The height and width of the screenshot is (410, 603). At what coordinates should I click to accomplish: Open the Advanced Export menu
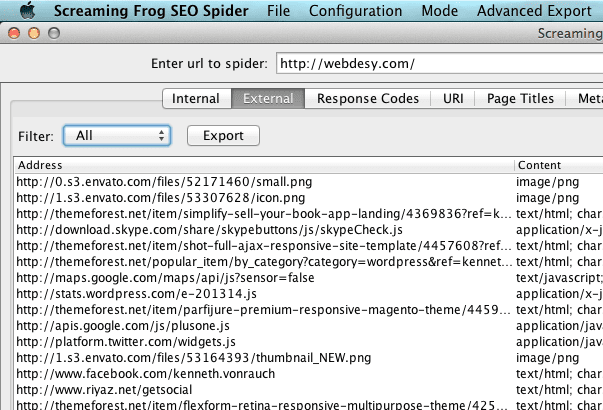[533, 11]
